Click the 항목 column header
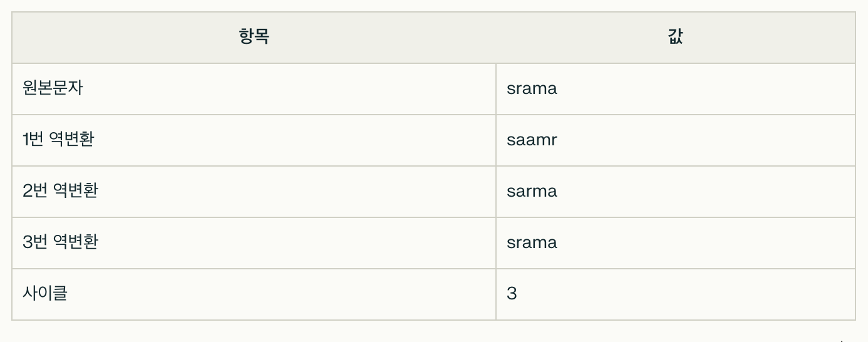This screenshot has width=868, height=342. (254, 37)
